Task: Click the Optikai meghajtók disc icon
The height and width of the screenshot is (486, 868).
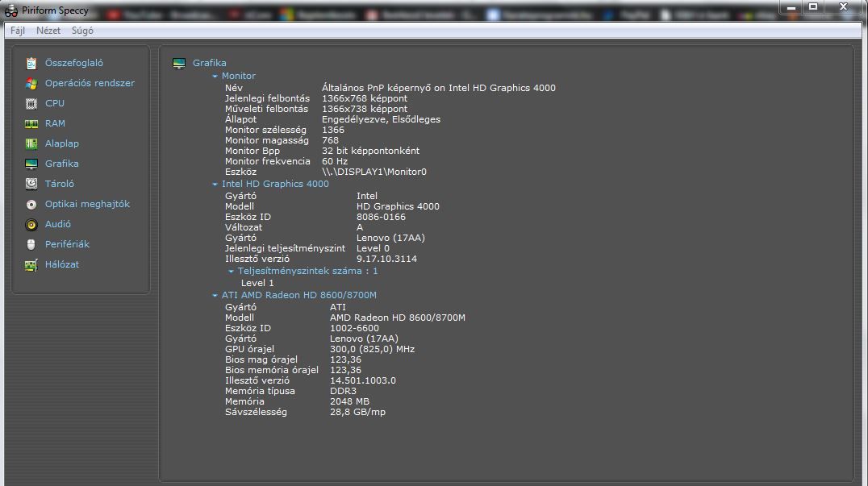Action: (31, 205)
